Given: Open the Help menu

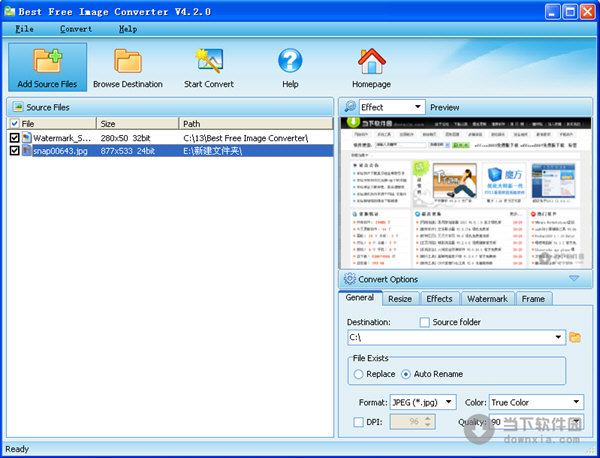Looking at the screenshot, I should 128,29.
